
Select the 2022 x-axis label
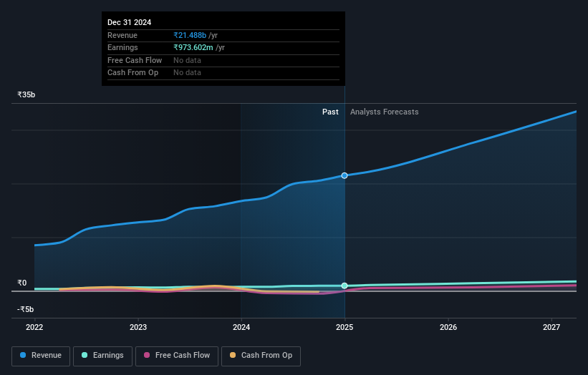[x=34, y=327]
